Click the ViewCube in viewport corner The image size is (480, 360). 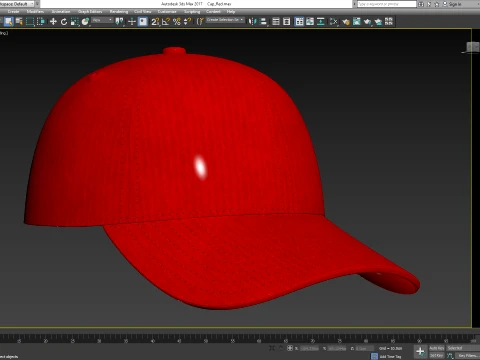coord(472,48)
